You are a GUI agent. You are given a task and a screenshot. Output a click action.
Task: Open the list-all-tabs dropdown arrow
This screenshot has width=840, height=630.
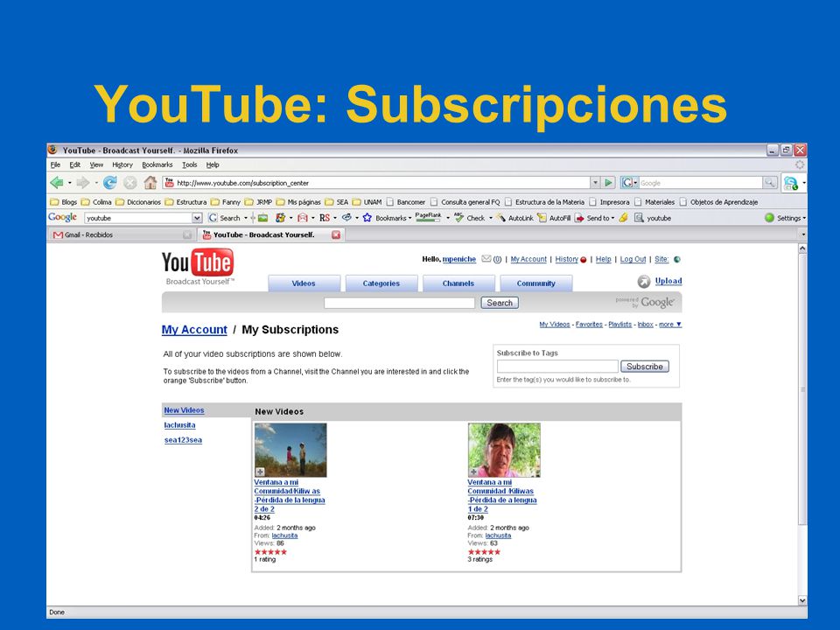pos(802,234)
